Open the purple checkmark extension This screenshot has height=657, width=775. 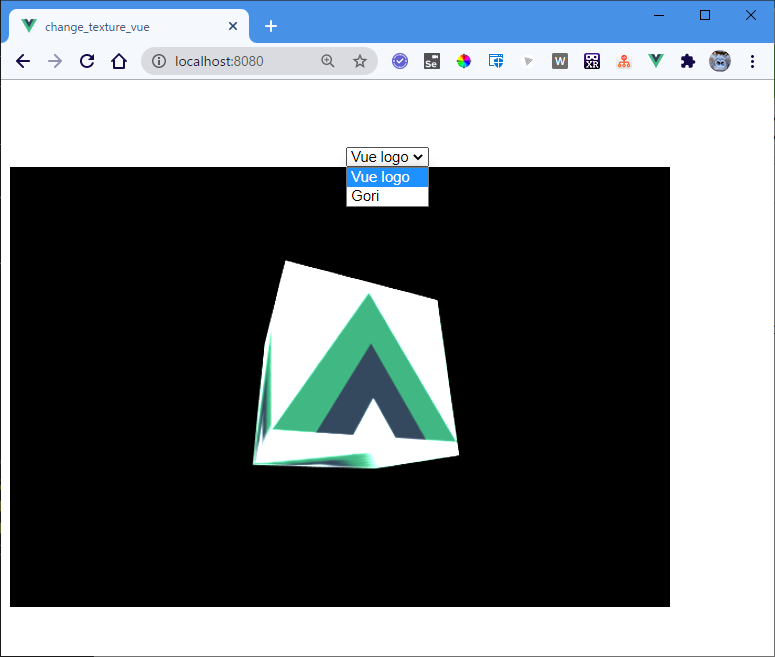400,61
